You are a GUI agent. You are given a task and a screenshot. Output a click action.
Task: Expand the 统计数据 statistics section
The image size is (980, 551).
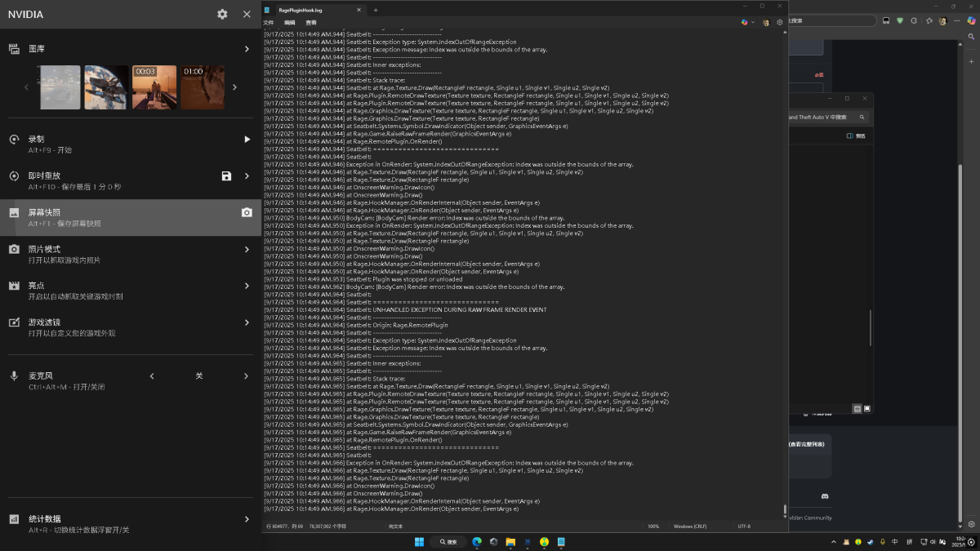247,519
